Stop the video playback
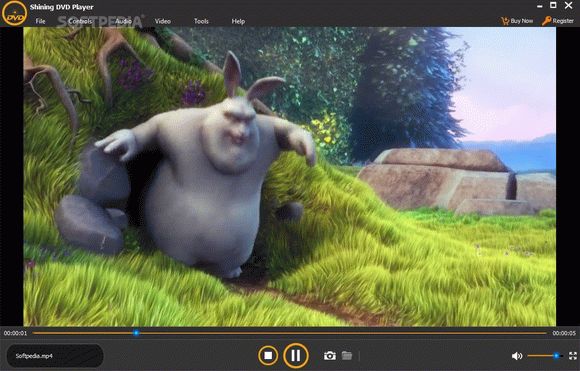Viewport: 580px width, 371px height. [268, 355]
